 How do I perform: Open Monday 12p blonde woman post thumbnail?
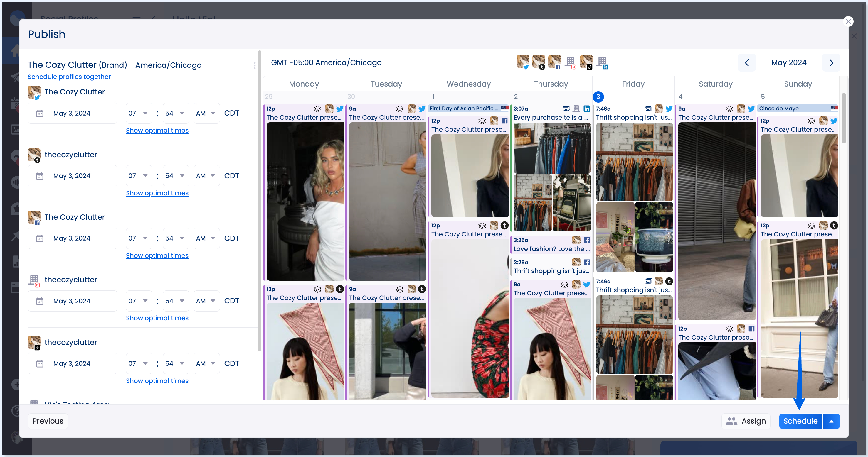[x=305, y=201]
